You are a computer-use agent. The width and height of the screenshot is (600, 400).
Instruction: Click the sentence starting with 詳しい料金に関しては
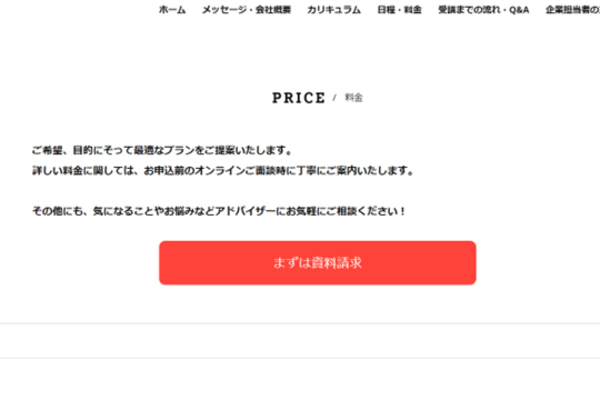tap(222, 171)
